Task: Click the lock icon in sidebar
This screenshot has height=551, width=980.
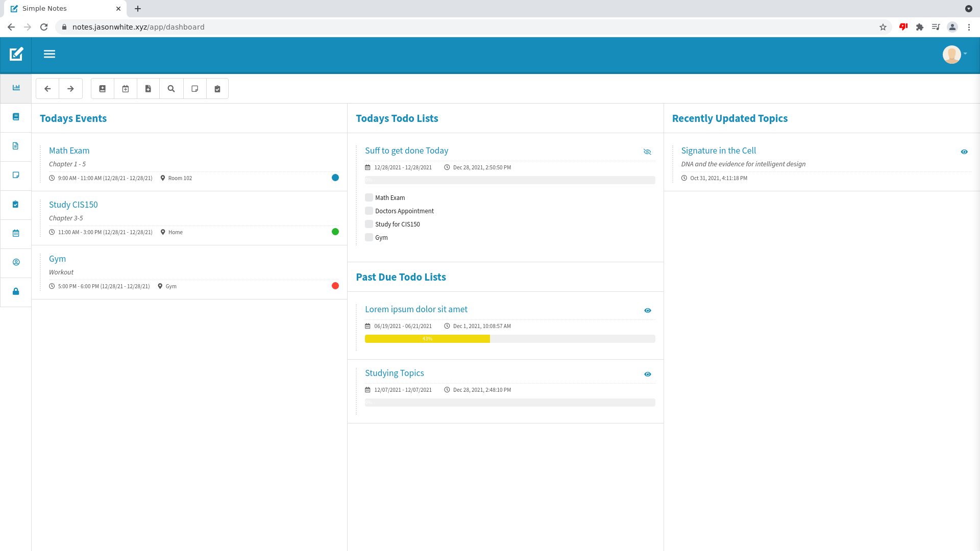Action: coord(16,291)
